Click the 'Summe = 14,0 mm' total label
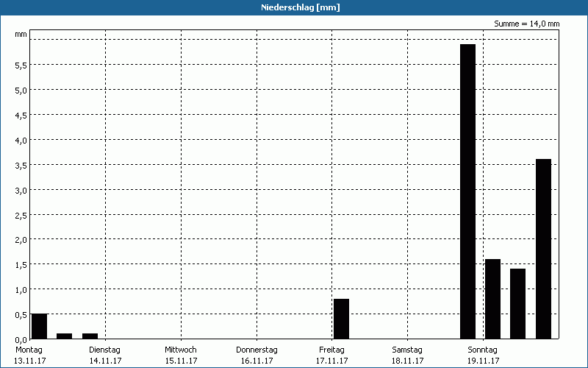The image size is (588, 368). (x=526, y=24)
